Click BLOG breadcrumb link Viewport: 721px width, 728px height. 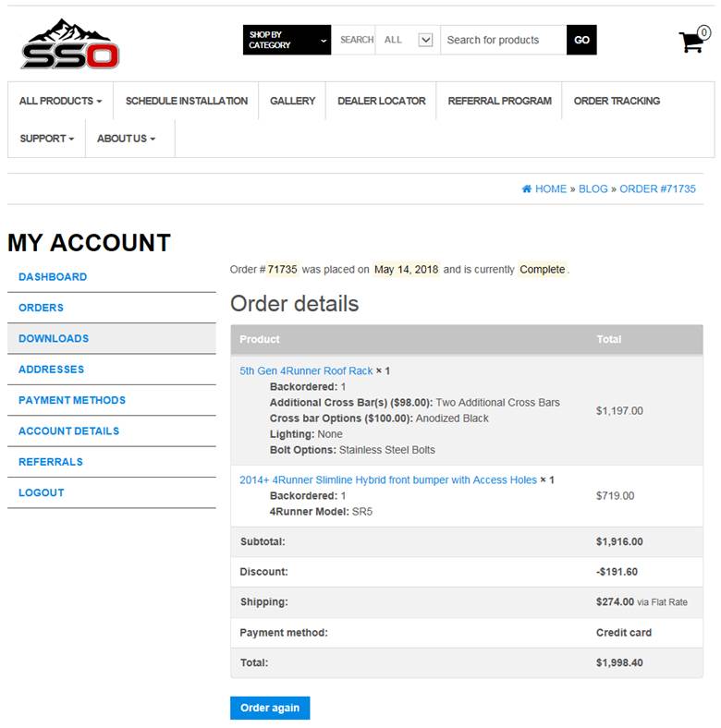[593, 189]
